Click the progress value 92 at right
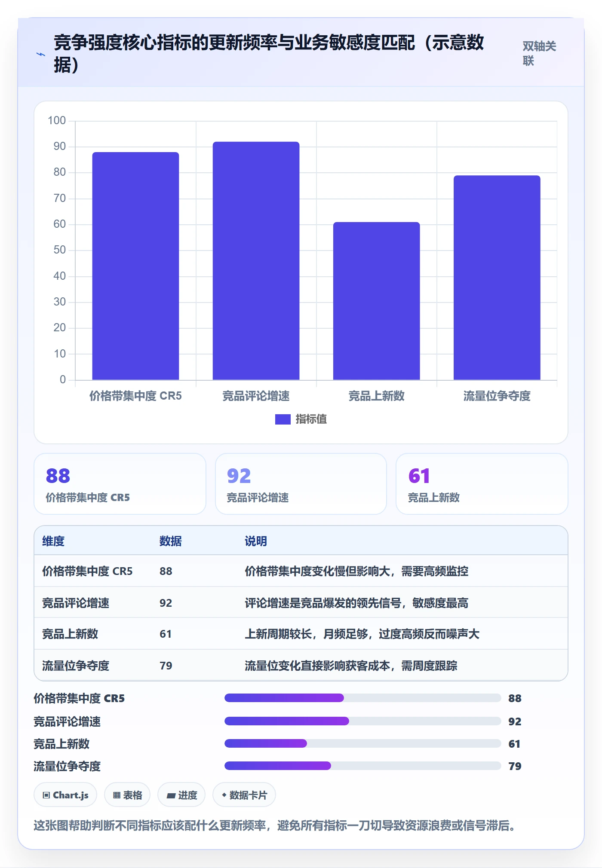 pyautogui.click(x=515, y=721)
